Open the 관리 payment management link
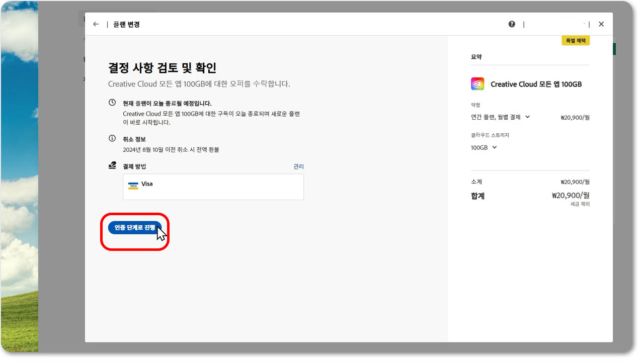This screenshot has width=644, height=362. click(299, 166)
